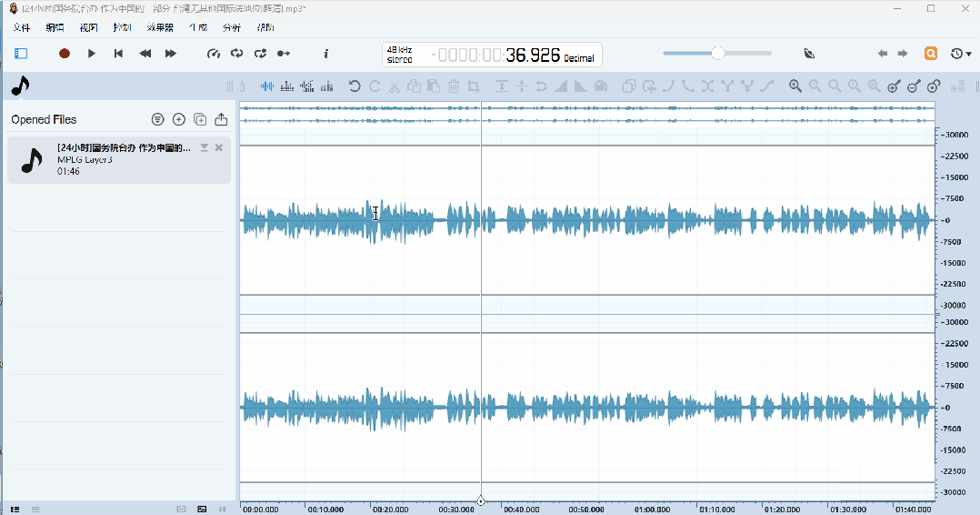Switch to spectrogram view mode

point(287,86)
